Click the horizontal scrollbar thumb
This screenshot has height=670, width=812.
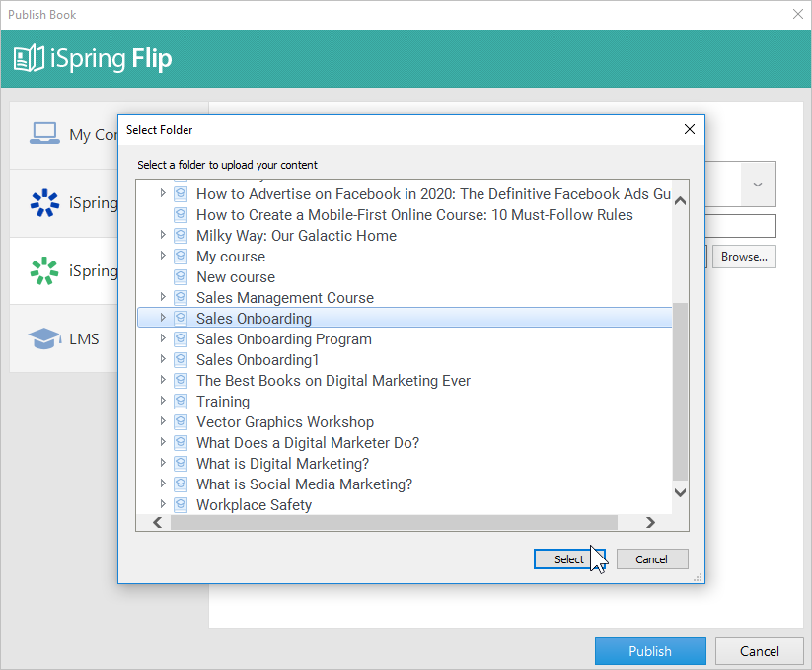[x=394, y=522]
